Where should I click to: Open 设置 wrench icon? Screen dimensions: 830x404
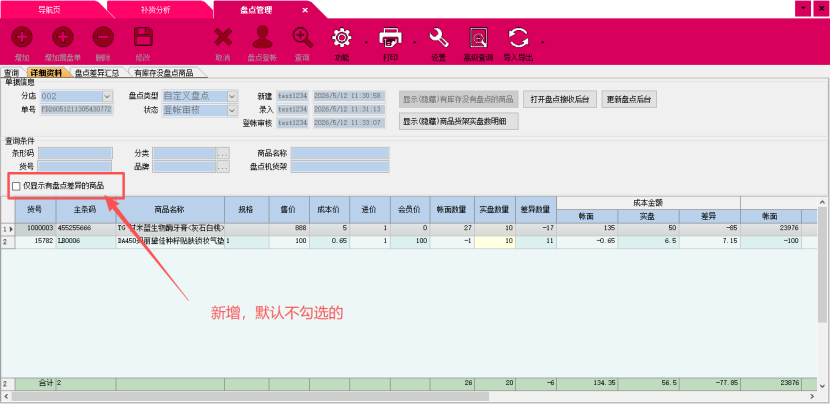[439, 38]
